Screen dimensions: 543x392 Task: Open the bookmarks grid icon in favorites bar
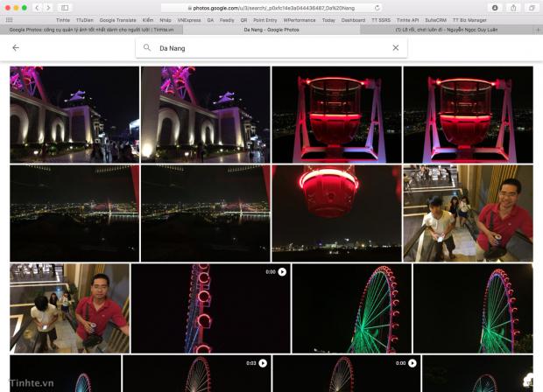tap(10, 19)
